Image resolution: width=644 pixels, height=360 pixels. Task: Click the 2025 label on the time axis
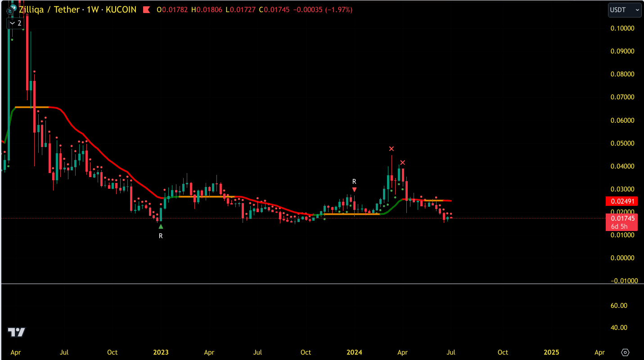coord(552,352)
